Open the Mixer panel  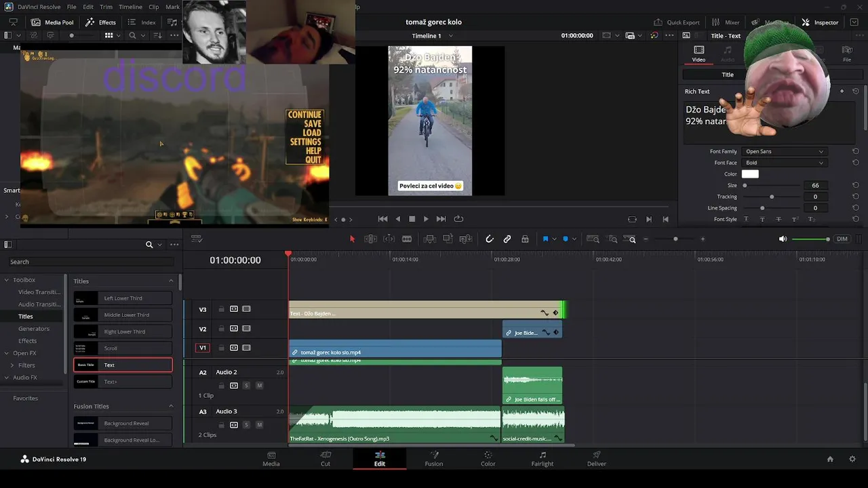(725, 22)
